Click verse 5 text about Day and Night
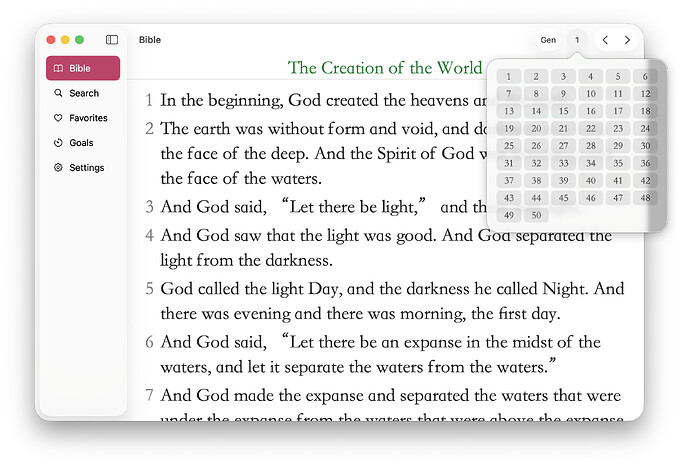Viewport: 690px width, 466px height. (x=391, y=300)
